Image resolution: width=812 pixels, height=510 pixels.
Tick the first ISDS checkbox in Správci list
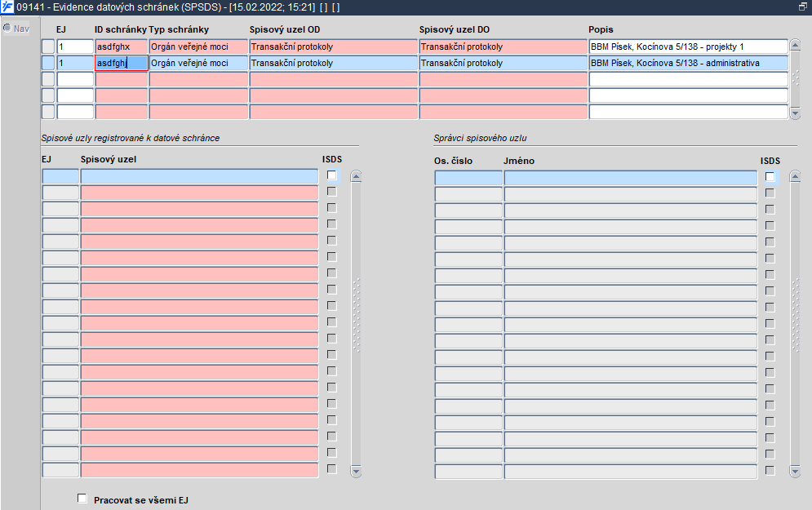coord(770,177)
